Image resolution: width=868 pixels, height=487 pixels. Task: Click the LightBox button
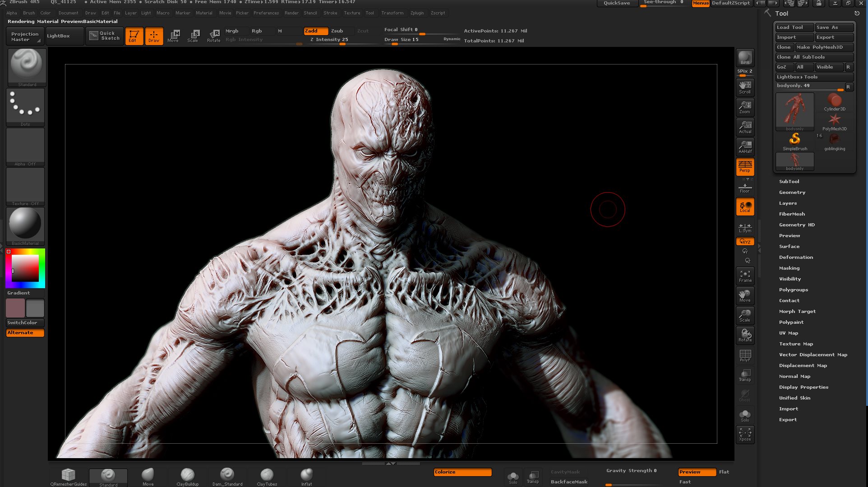point(65,36)
